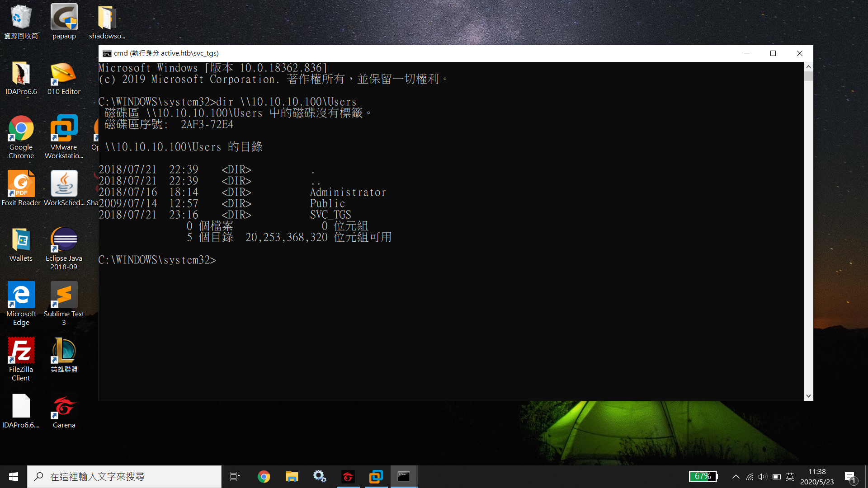This screenshot has width=868, height=488.
Task: Minimize the cmd window
Action: click(747, 53)
